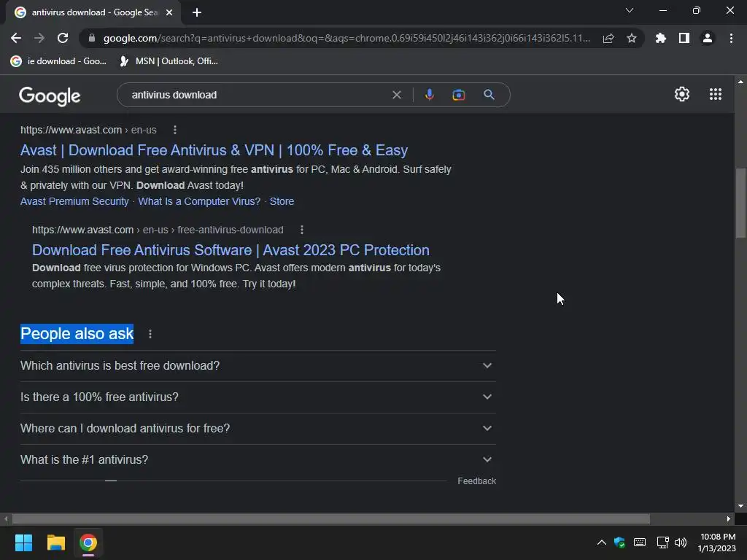Click the horizontal scrollbar thumb
This screenshot has height=560, width=747.
(331, 518)
